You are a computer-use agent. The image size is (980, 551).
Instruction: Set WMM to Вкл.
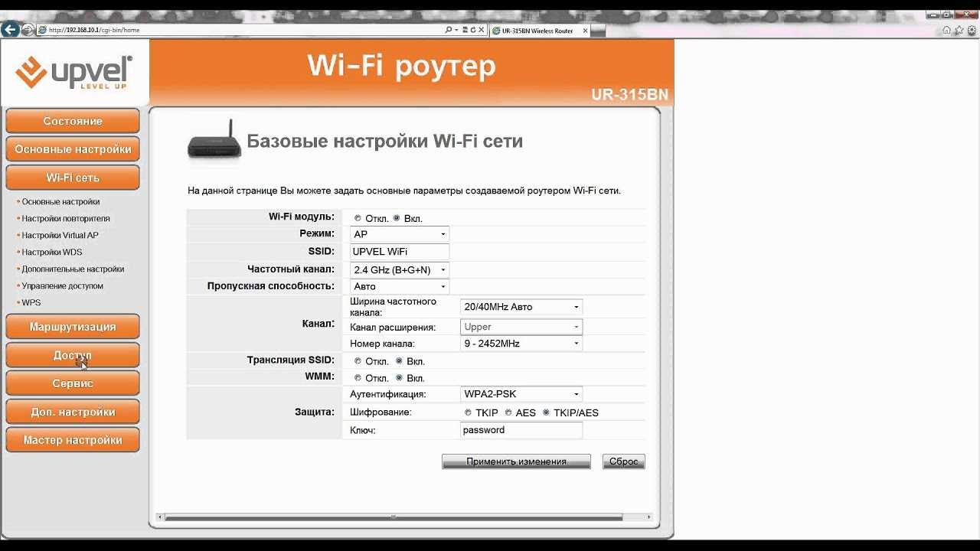[x=399, y=378]
